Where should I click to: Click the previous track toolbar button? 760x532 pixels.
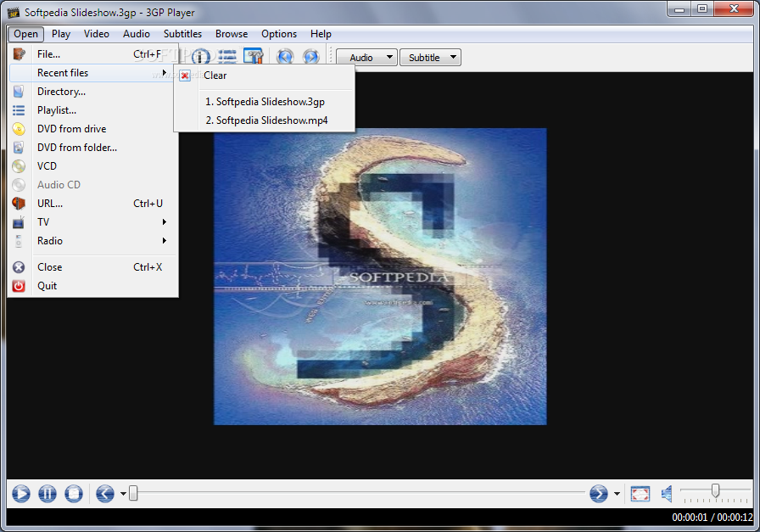pos(285,57)
